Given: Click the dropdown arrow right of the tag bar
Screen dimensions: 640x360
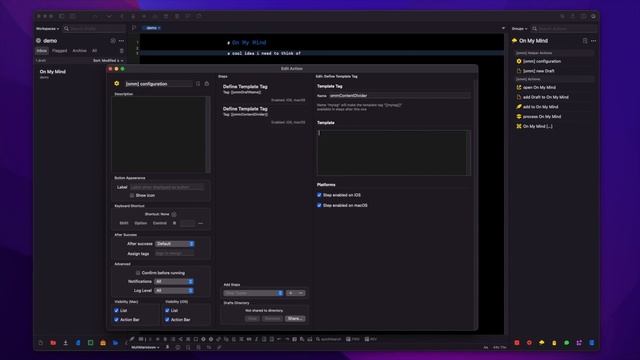Looking at the screenshot, I should tap(503, 28).
